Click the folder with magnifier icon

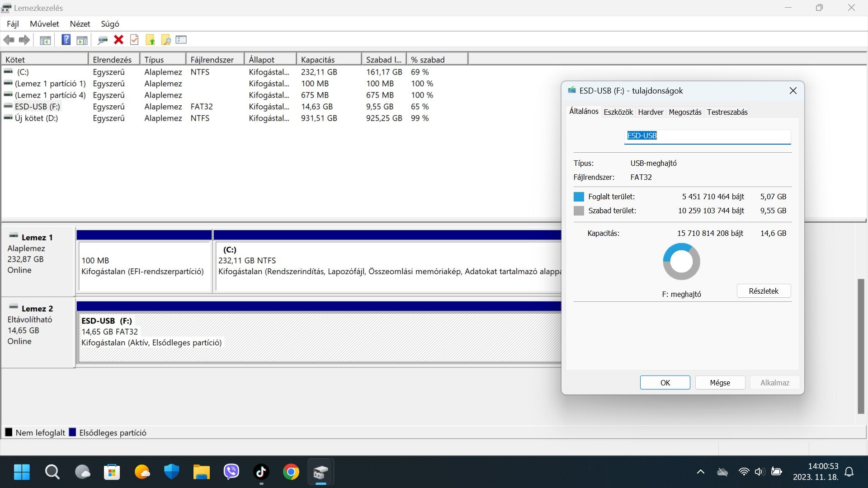(166, 40)
